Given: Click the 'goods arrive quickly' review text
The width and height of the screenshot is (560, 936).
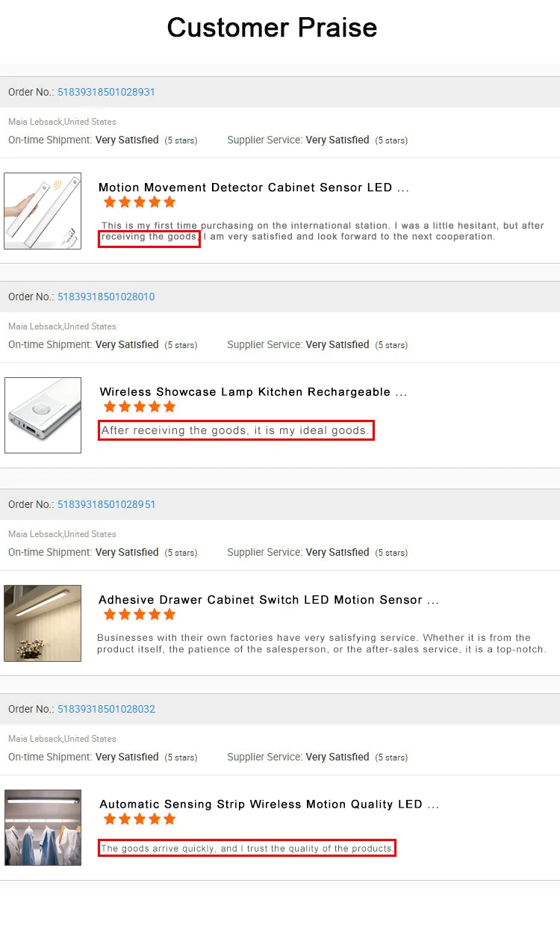Looking at the screenshot, I should (247, 848).
